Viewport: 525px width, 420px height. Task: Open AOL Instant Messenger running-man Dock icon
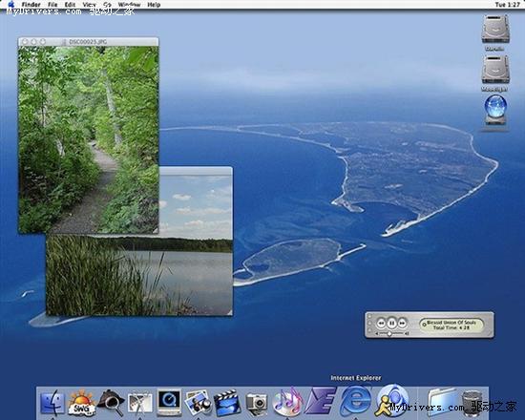click(391, 401)
